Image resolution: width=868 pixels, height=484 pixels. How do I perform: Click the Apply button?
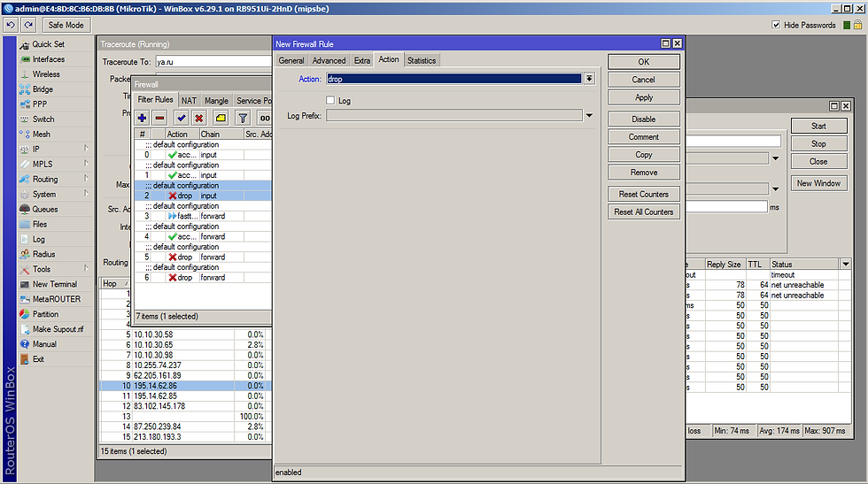(643, 97)
